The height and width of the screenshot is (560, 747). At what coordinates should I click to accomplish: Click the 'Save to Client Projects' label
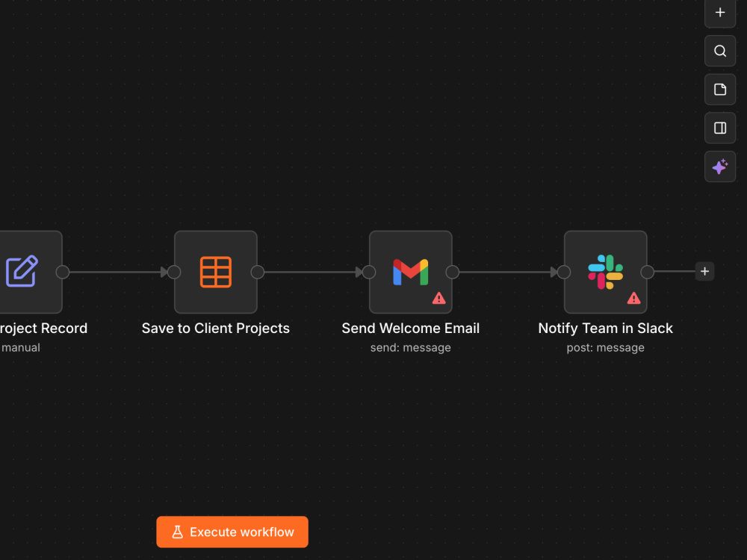215,329
